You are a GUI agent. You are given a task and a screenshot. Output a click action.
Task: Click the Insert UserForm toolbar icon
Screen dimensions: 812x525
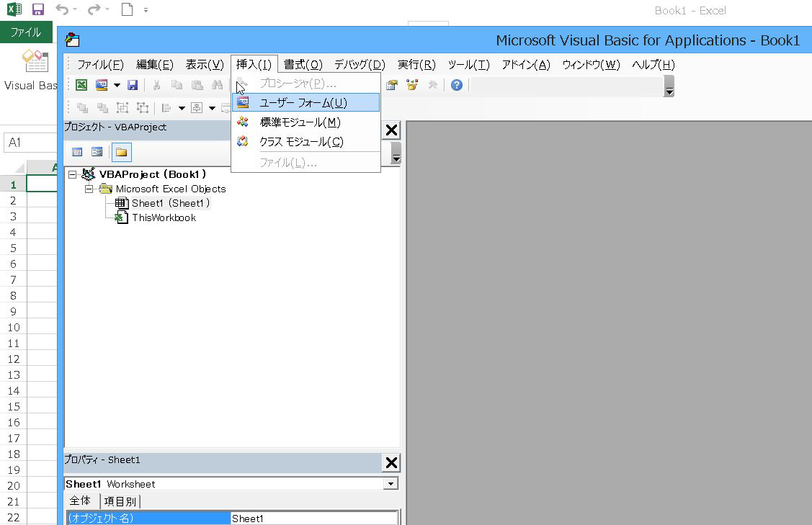click(x=102, y=85)
